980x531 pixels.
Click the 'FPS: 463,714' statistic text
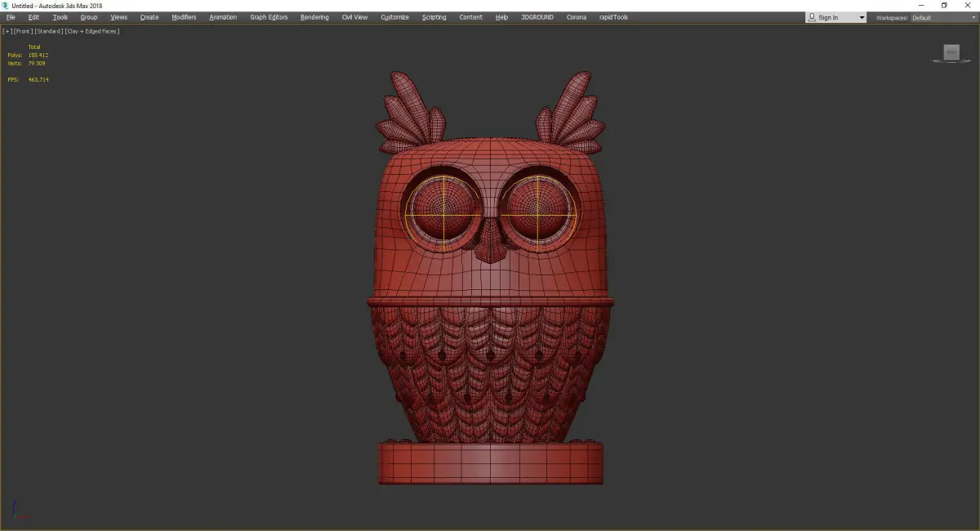pyautogui.click(x=28, y=79)
